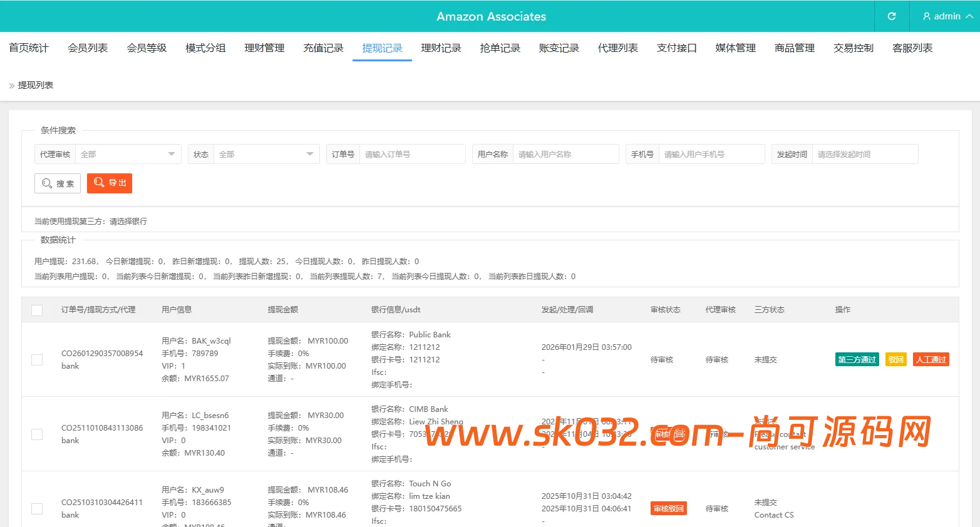The width and height of the screenshot is (980, 527).
Task: Click the 人工通过 button
Action: coord(931,359)
